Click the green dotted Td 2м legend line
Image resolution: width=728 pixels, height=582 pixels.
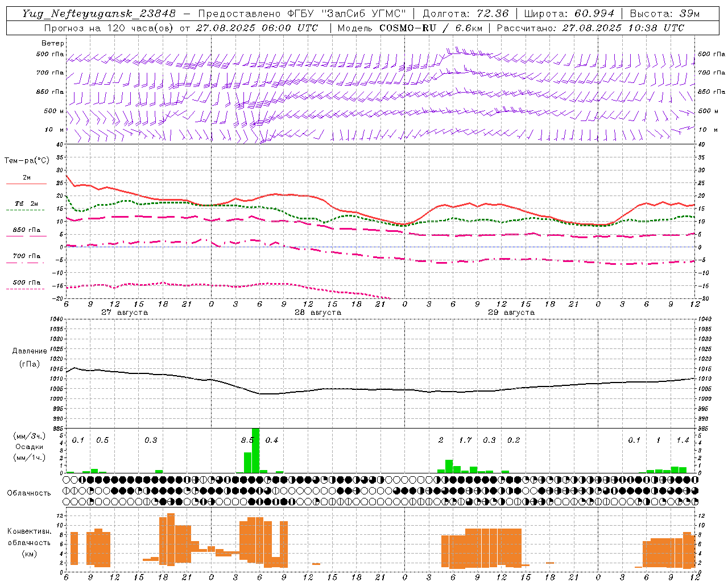point(26,210)
